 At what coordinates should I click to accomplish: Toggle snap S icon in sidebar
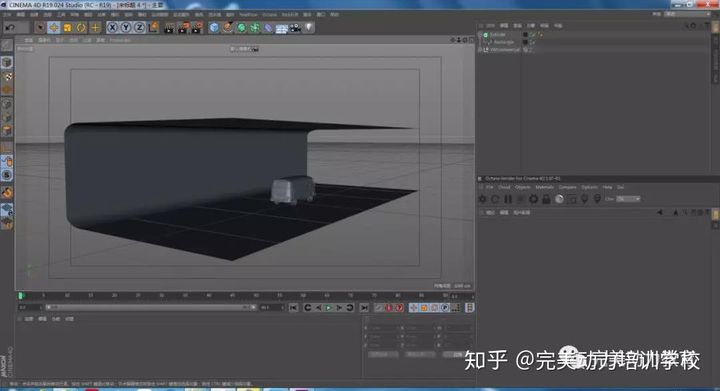pyautogui.click(x=6, y=175)
